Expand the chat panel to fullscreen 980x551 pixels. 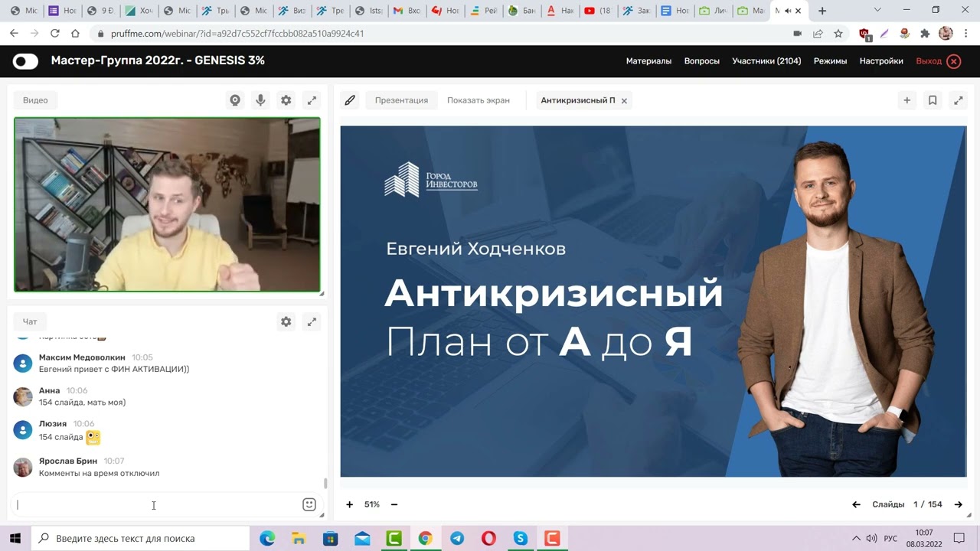pyautogui.click(x=312, y=321)
